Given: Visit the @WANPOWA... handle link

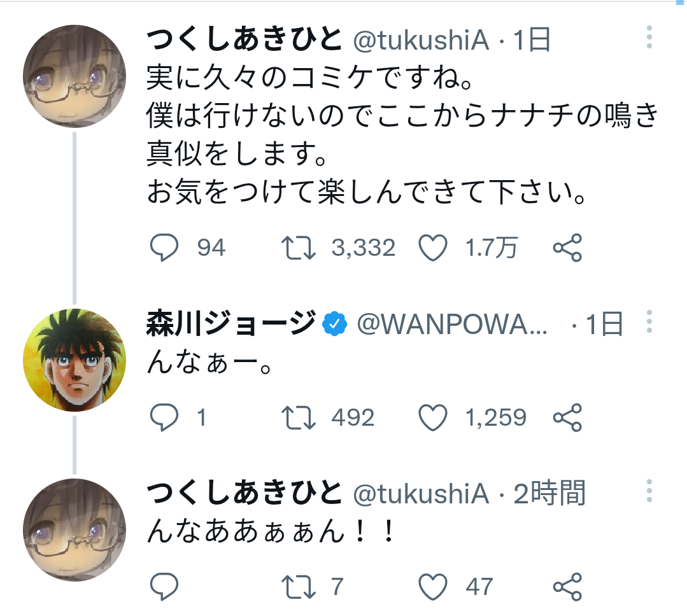Looking at the screenshot, I should [x=452, y=325].
